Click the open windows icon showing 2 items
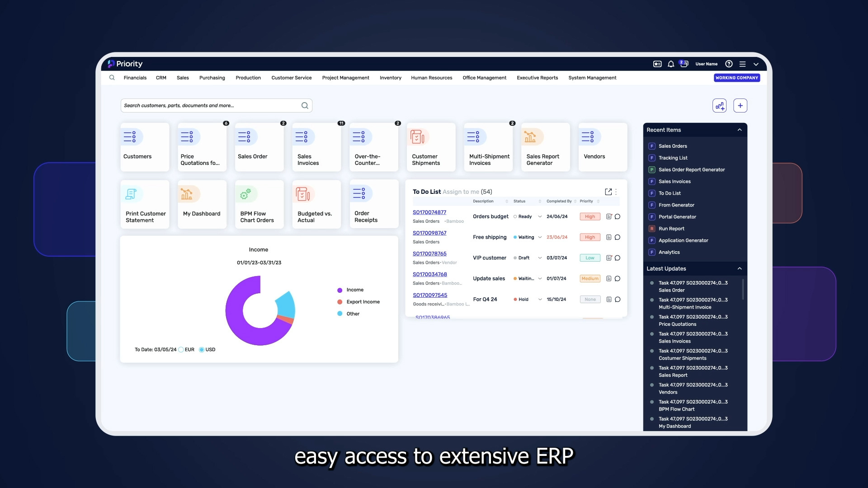Viewport: 868px width, 488px height. coord(684,64)
